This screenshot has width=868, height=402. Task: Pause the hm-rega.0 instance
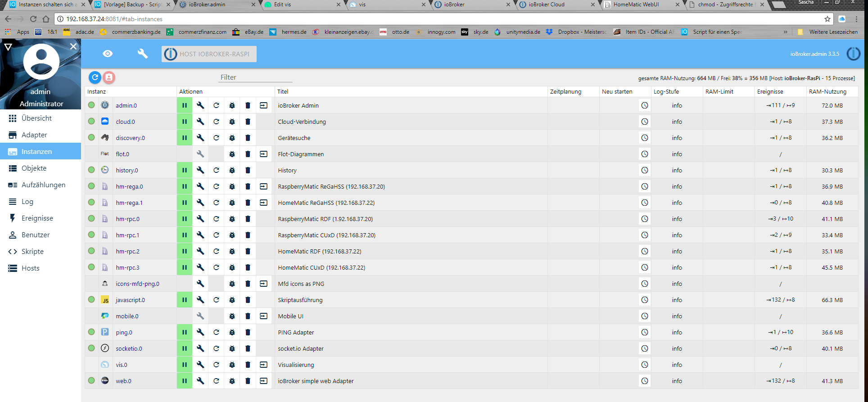pyautogui.click(x=185, y=186)
